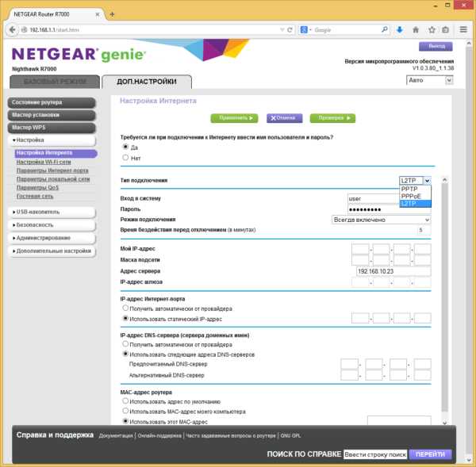Open connection mode 'Всегда включено' dropdown
The image size is (476, 467).
pos(382,220)
